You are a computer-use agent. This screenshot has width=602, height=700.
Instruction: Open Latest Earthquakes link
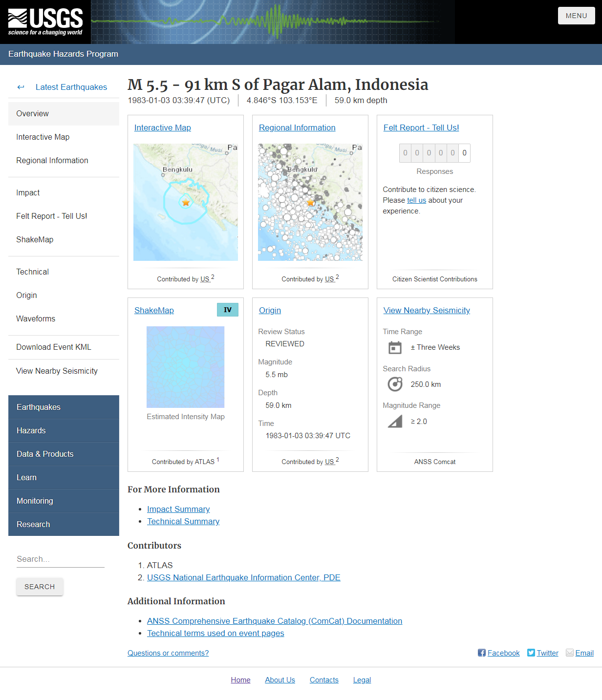(x=71, y=87)
